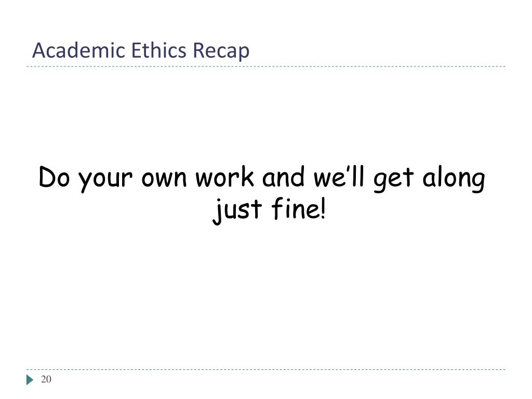Click the word "get" in body text
The width and height of the screenshot is (532, 399).
coord(394,180)
